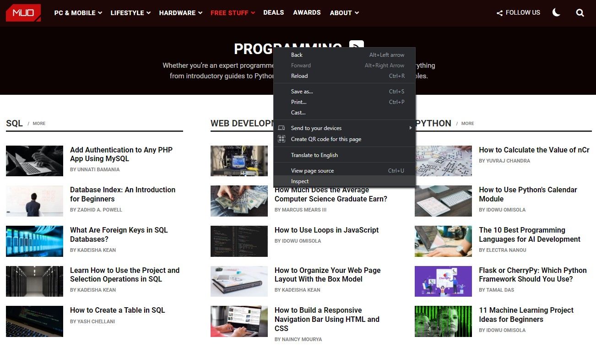The width and height of the screenshot is (596, 364).
Task: Open 11 Machine Learning Project Ideas article
Action: pyautogui.click(x=526, y=315)
